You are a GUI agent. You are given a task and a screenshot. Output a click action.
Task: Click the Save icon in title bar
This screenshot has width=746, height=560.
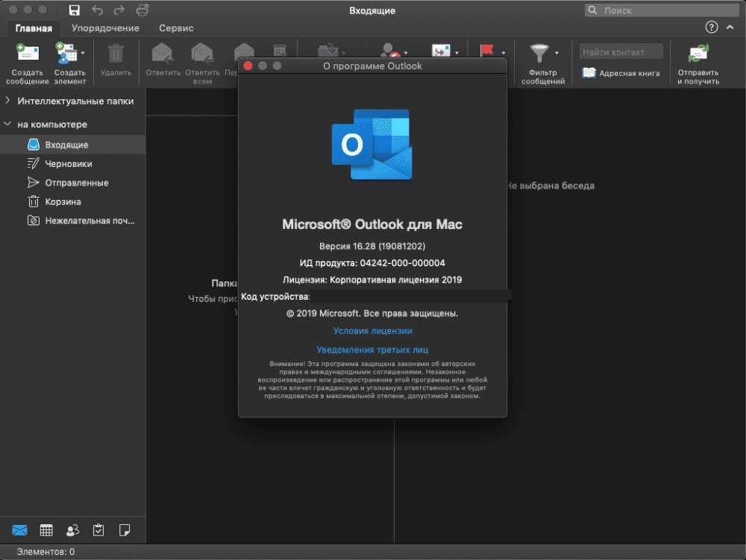click(x=74, y=10)
